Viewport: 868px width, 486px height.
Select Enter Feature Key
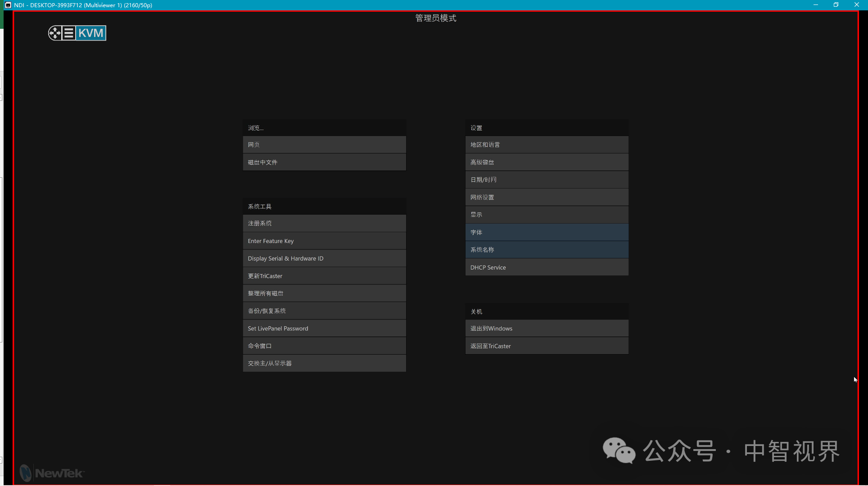tap(324, 241)
